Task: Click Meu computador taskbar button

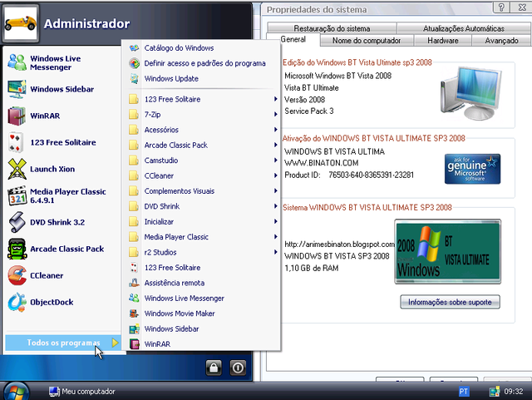Action: click(82, 392)
